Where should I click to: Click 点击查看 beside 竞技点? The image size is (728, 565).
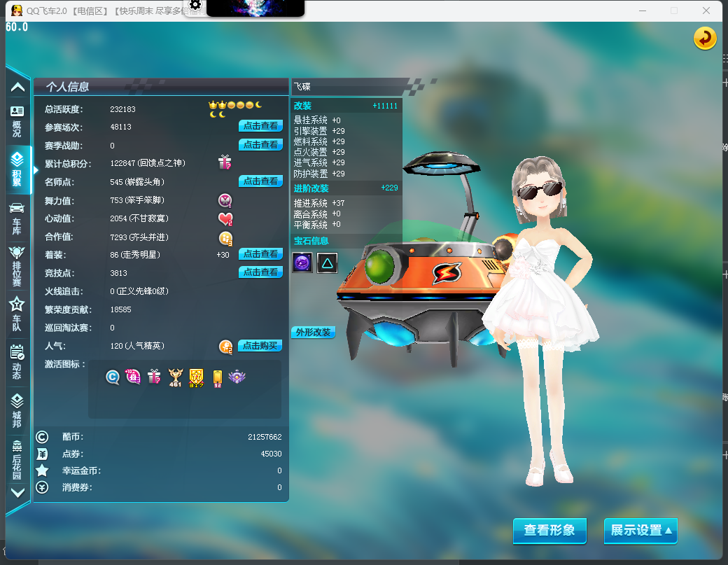coord(260,272)
